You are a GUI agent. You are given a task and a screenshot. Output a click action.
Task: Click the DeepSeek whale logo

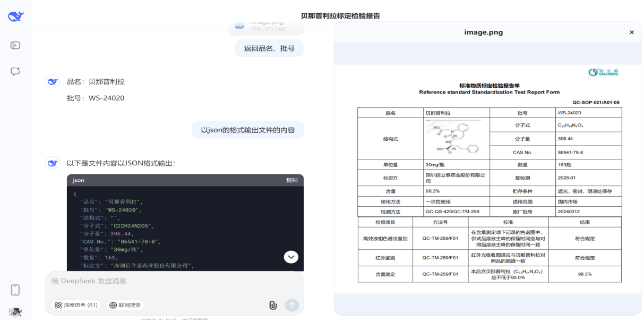pos(15,15)
